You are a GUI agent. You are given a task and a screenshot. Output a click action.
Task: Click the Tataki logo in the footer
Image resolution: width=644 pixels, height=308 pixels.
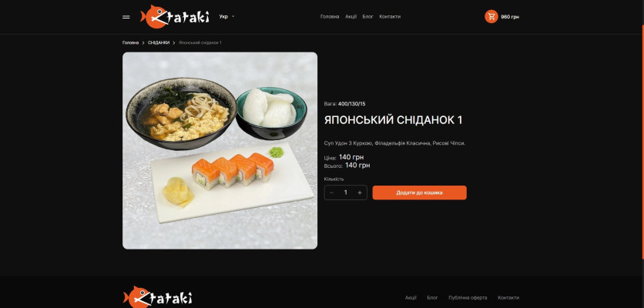point(158,297)
